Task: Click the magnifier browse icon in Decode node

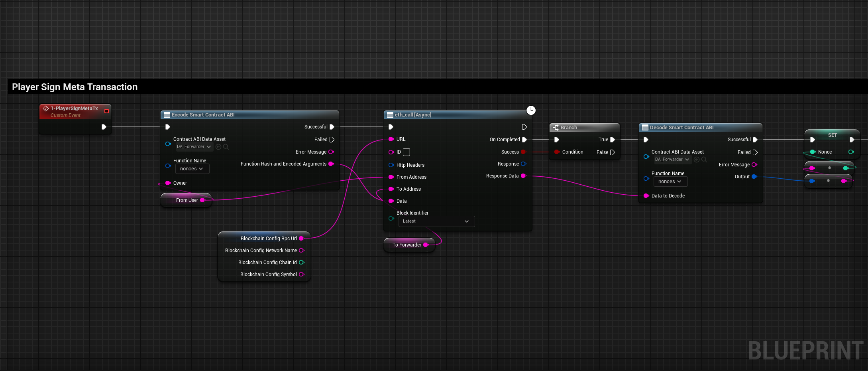Action: pyautogui.click(x=704, y=160)
